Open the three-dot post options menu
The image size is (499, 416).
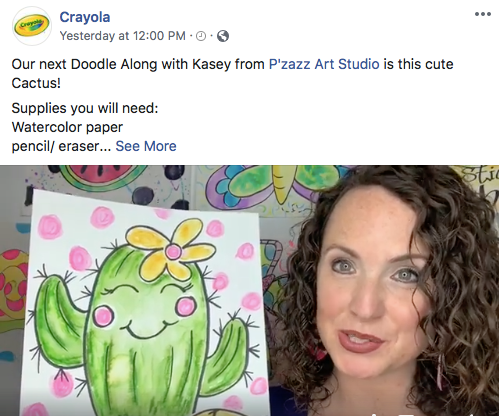[x=483, y=14]
